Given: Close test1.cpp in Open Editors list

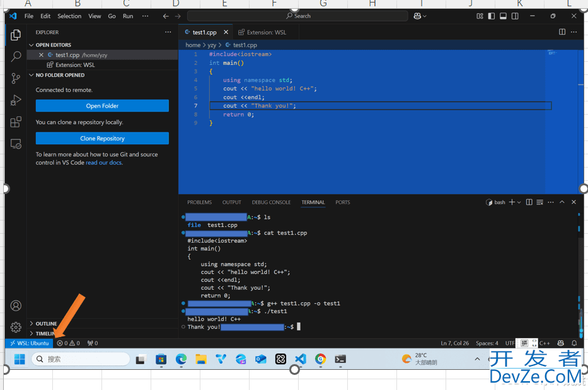Looking at the screenshot, I should click(x=41, y=55).
